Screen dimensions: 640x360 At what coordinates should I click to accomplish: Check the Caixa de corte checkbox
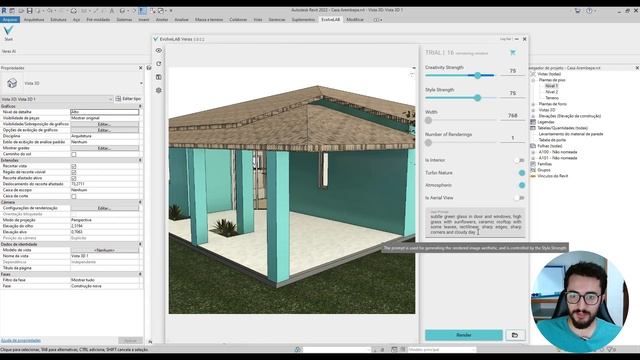coord(74,196)
